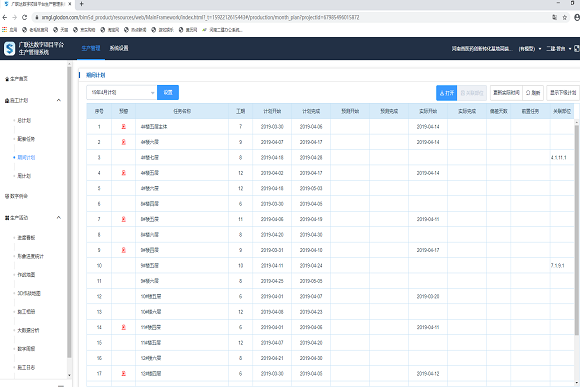The height and width of the screenshot is (387, 580).
Task: Click the blue button beside the plan dropdown
Action: pos(168,92)
